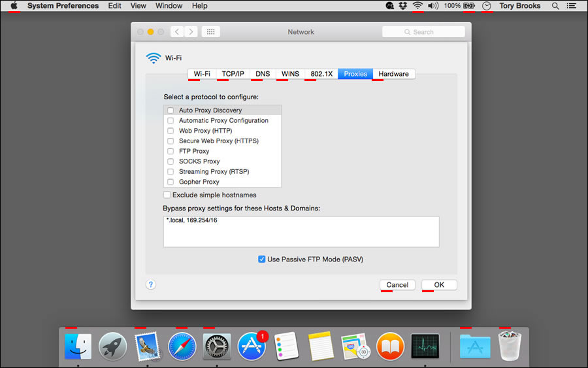Open the View menu
Image resolution: width=588 pixels, height=368 pixels.
click(x=138, y=6)
